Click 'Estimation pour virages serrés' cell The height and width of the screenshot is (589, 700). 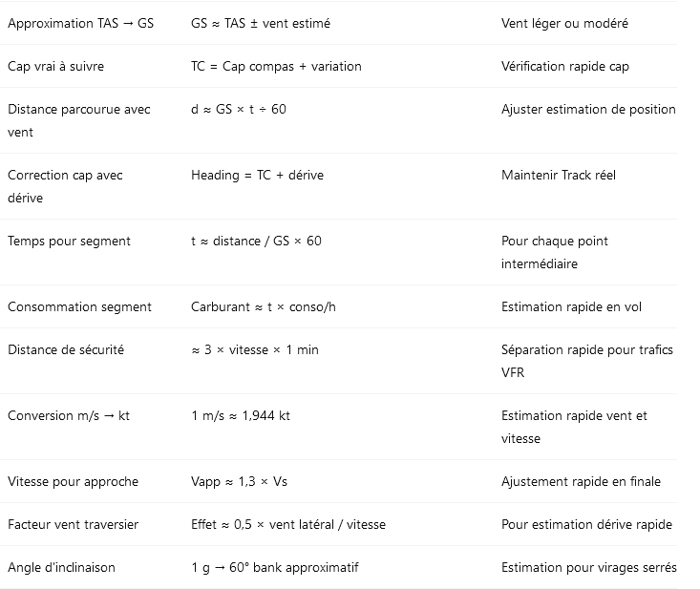(x=589, y=568)
